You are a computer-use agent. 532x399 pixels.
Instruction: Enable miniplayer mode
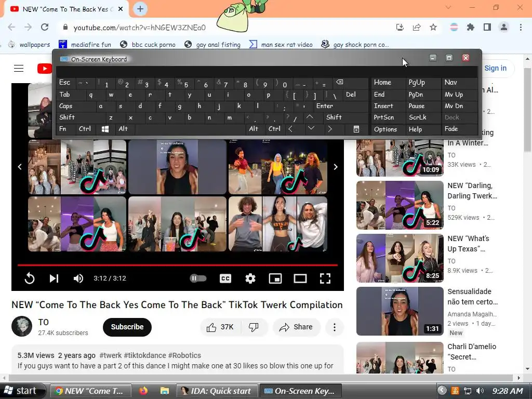coord(275,278)
